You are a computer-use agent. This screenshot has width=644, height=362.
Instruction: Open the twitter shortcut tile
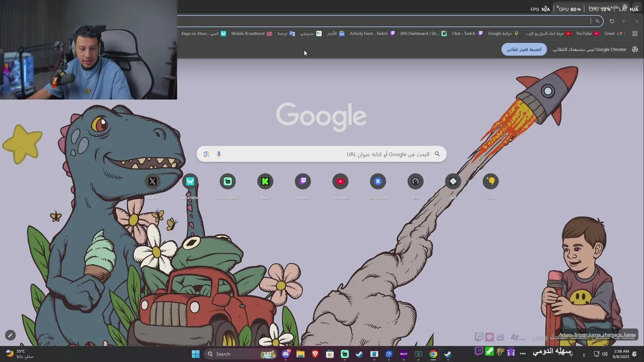(152, 187)
